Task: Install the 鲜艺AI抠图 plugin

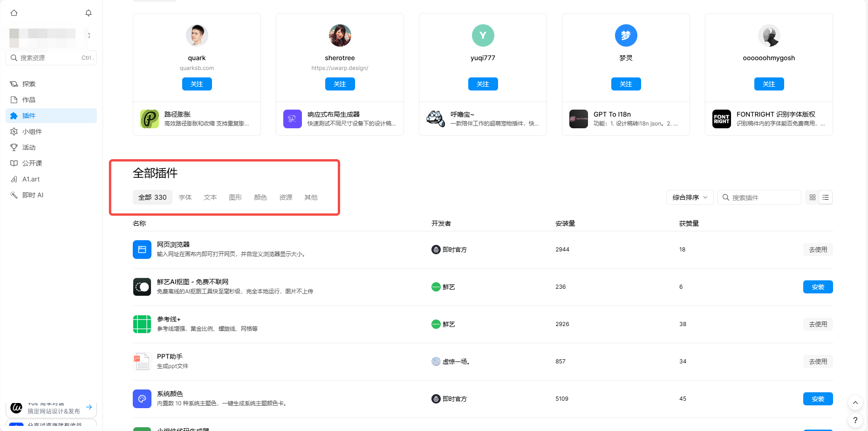Action: pyautogui.click(x=818, y=287)
